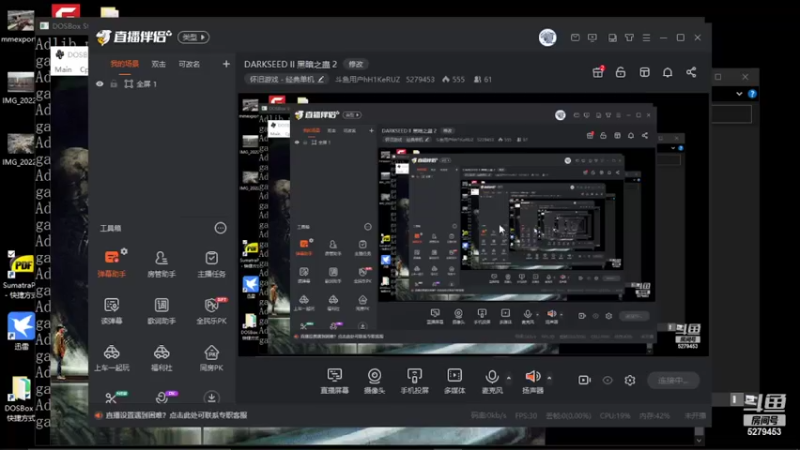The image size is (800, 450).
Task: Open the 上车一起玩 tool
Action: (112, 358)
